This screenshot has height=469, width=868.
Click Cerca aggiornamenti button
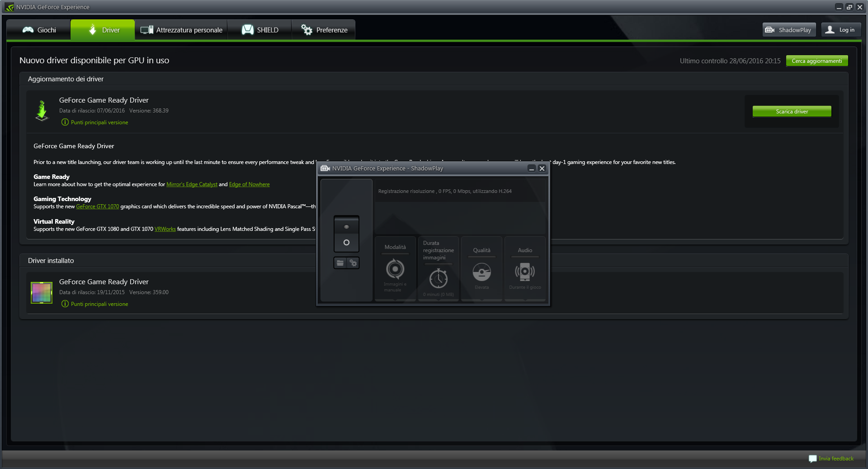pyautogui.click(x=817, y=61)
